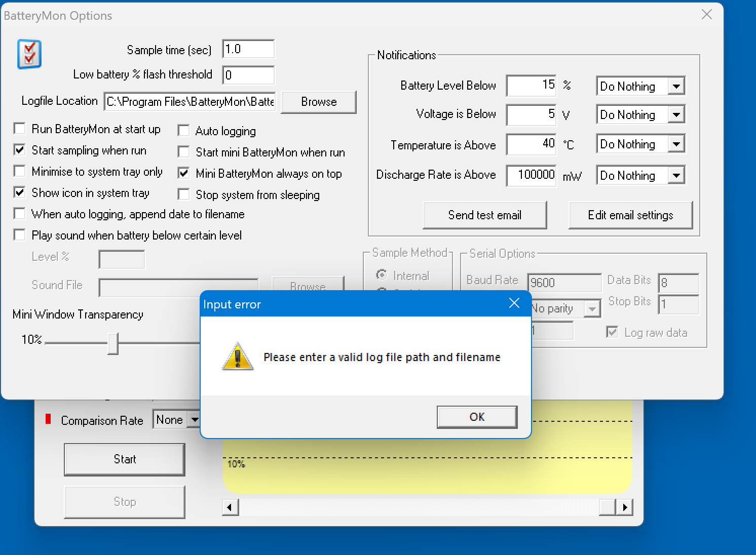Click the Stop Bits field
This screenshot has height=555, width=756.
pos(679,304)
